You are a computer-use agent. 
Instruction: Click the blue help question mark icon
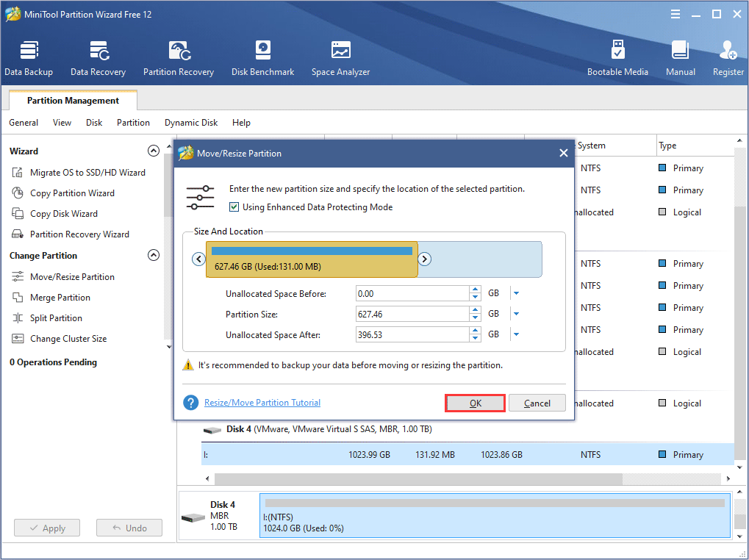coord(190,403)
